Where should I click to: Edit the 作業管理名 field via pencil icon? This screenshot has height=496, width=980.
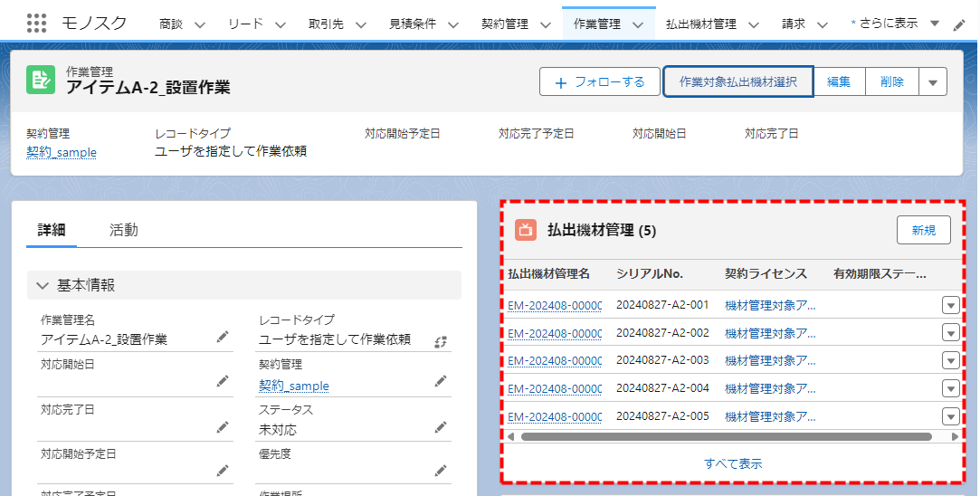click(223, 338)
